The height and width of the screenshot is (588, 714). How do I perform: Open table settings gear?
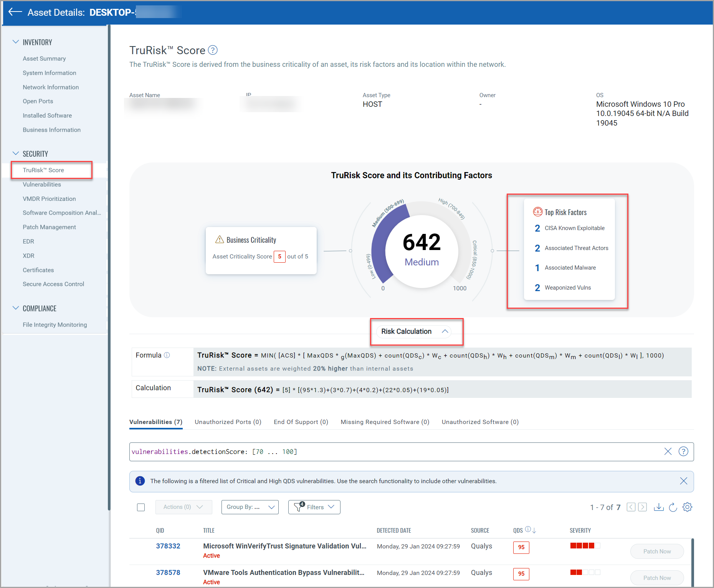coord(688,507)
